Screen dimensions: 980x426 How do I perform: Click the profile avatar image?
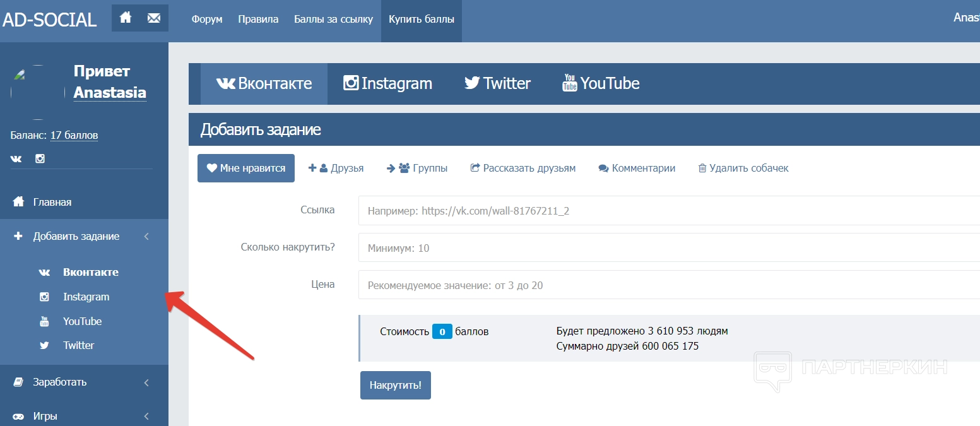pyautogui.click(x=38, y=92)
